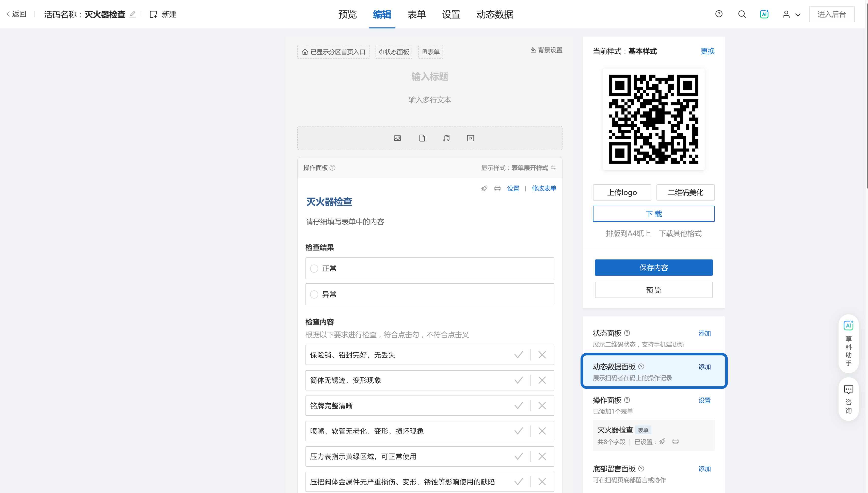Image resolution: width=868 pixels, height=493 pixels.
Task: Click 添加 for 动态数据面板
Action: coord(704,367)
